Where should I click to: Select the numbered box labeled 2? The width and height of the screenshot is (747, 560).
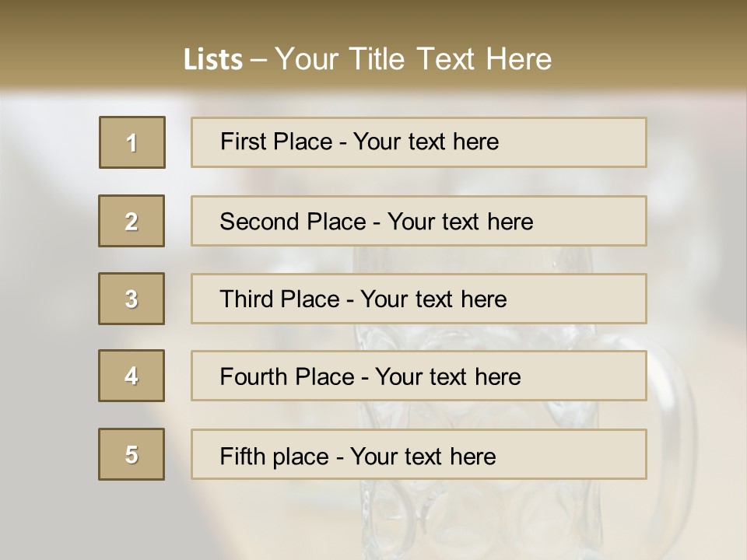point(132,221)
